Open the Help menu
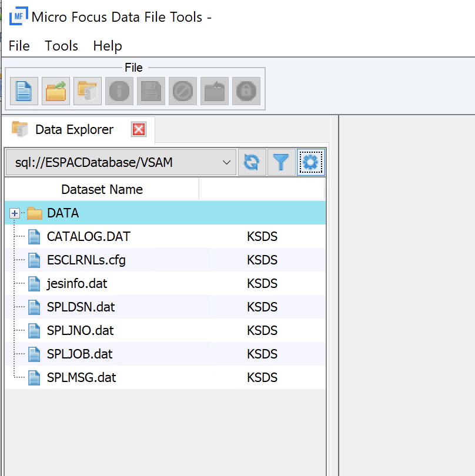Screen dimensions: 475x476 click(x=108, y=46)
